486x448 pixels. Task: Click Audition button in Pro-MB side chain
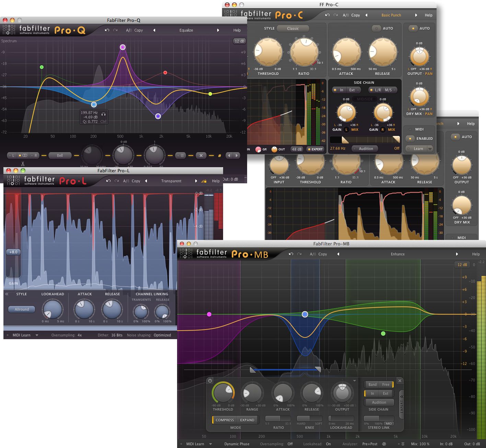pos(379,402)
